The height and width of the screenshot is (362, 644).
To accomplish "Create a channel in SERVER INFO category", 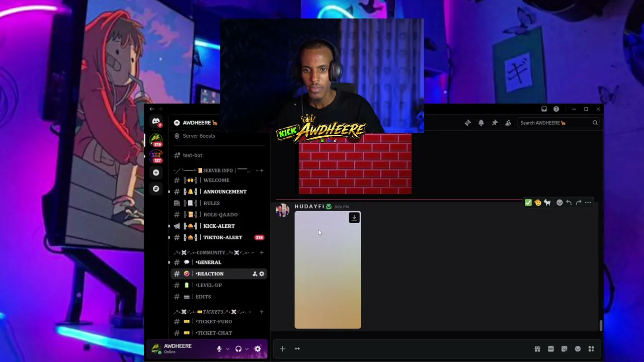I will tap(262, 170).
